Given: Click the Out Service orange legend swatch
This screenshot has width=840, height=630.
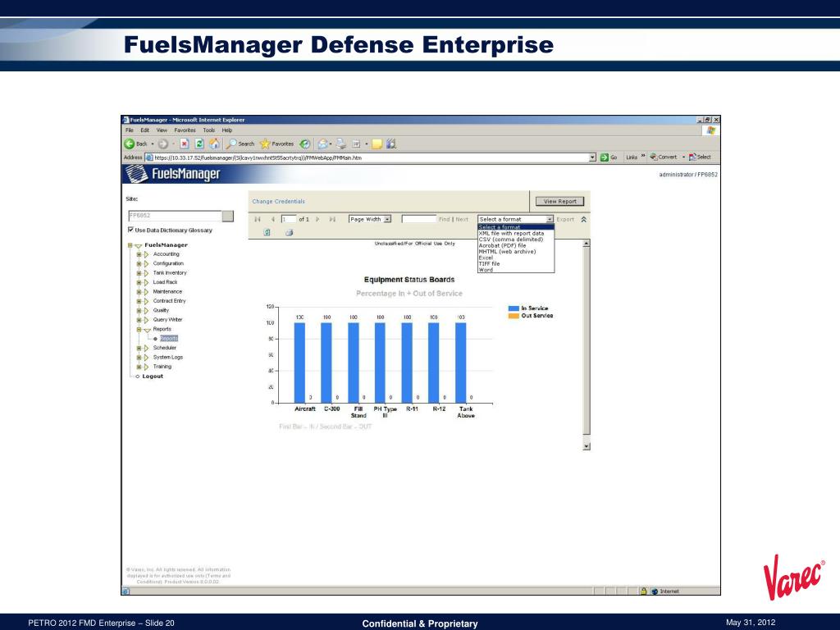Looking at the screenshot, I should click(514, 316).
